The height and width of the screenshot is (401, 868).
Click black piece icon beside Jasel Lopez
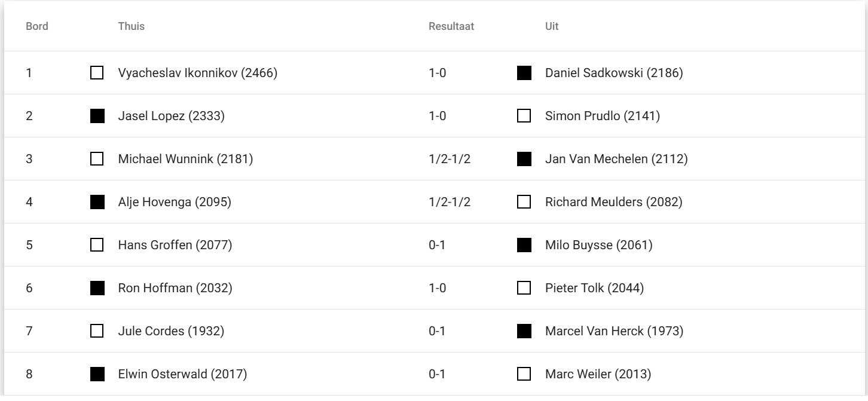click(x=96, y=116)
